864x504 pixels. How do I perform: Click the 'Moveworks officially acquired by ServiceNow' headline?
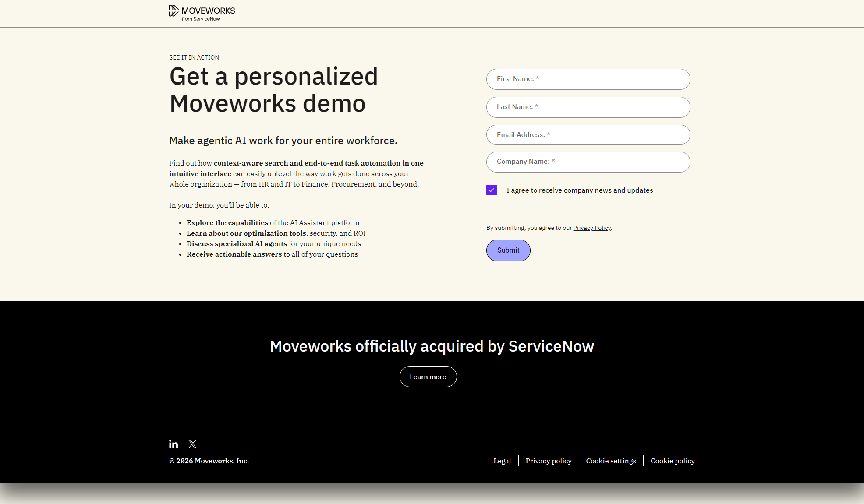pyautogui.click(x=432, y=346)
